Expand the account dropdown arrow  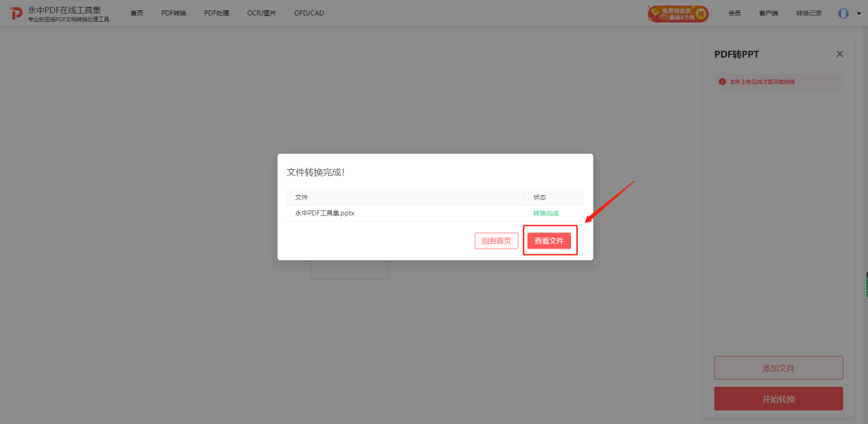(x=859, y=14)
